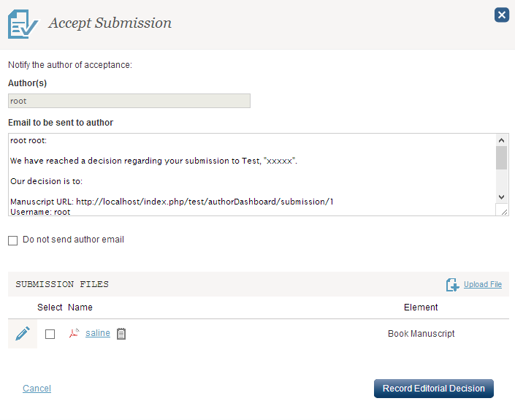
Task: Enable Do not send author email
Action: click(x=13, y=240)
